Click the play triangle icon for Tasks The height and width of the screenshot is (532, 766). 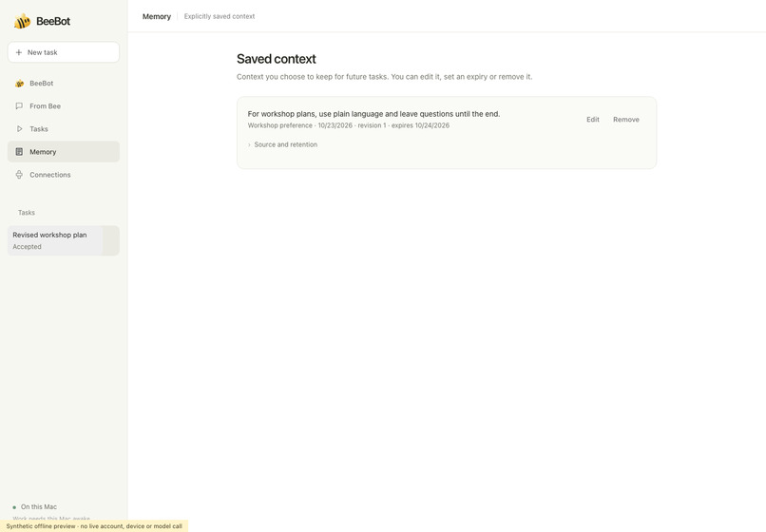pyautogui.click(x=20, y=129)
